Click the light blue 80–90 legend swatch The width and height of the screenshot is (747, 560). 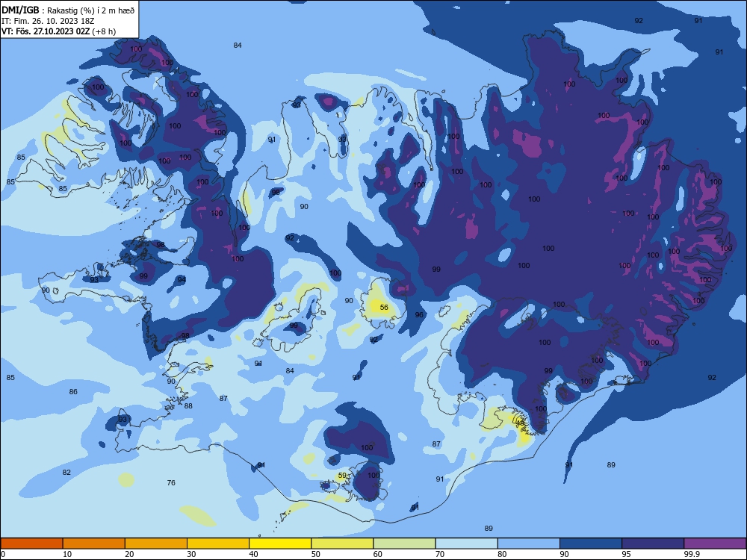(x=529, y=544)
